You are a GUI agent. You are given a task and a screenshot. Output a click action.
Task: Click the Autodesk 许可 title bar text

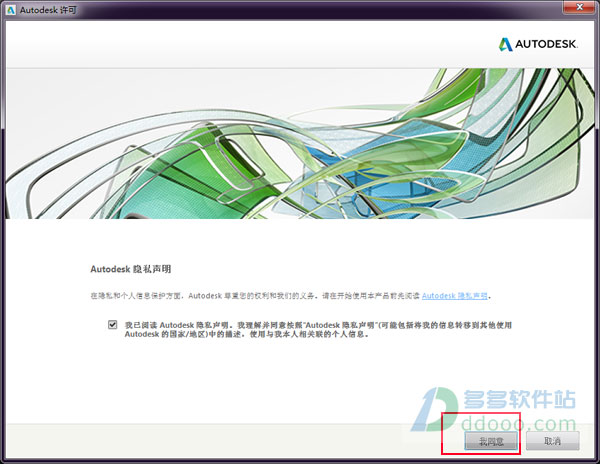coord(48,10)
